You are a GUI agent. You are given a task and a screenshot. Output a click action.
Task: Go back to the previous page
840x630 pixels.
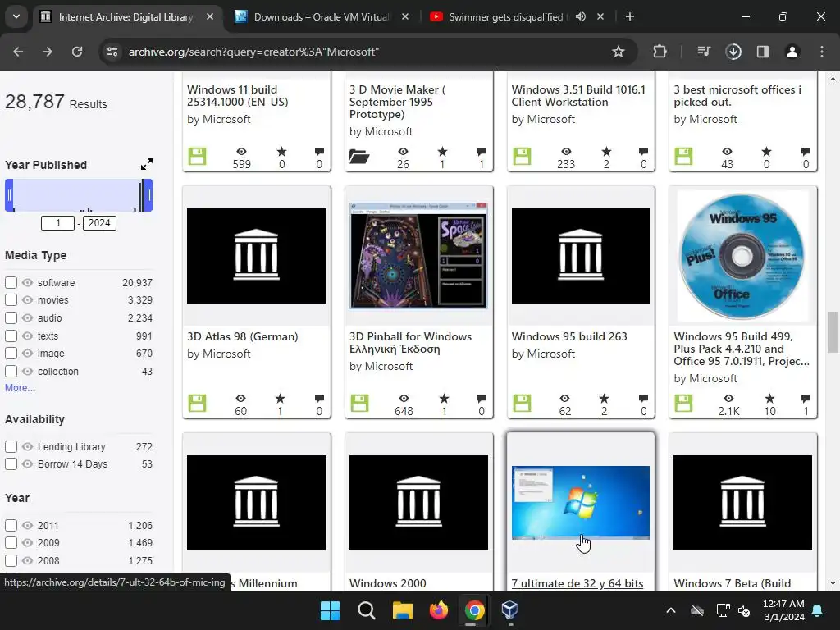(x=18, y=52)
